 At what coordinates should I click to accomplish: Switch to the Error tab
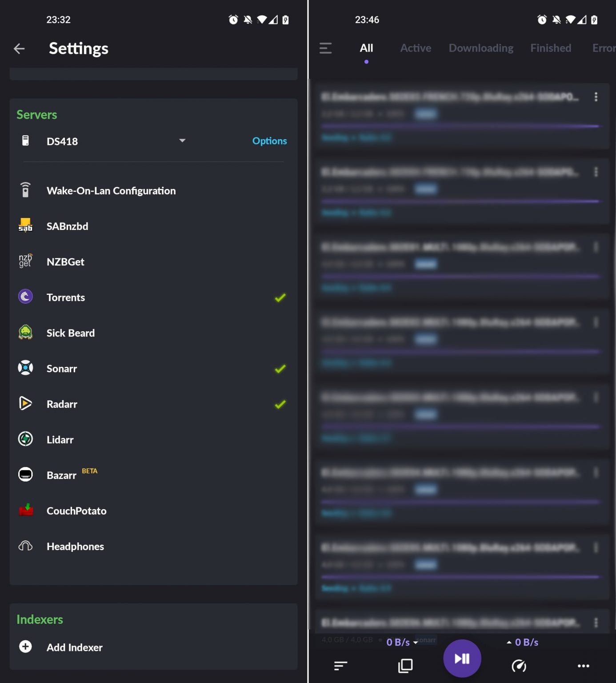pyautogui.click(x=604, y=48)
